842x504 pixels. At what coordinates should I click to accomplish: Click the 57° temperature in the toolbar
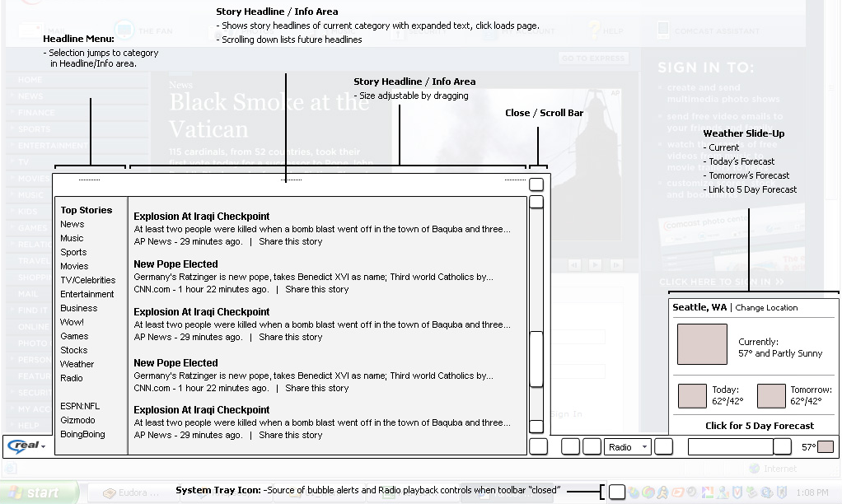point(808,447)
